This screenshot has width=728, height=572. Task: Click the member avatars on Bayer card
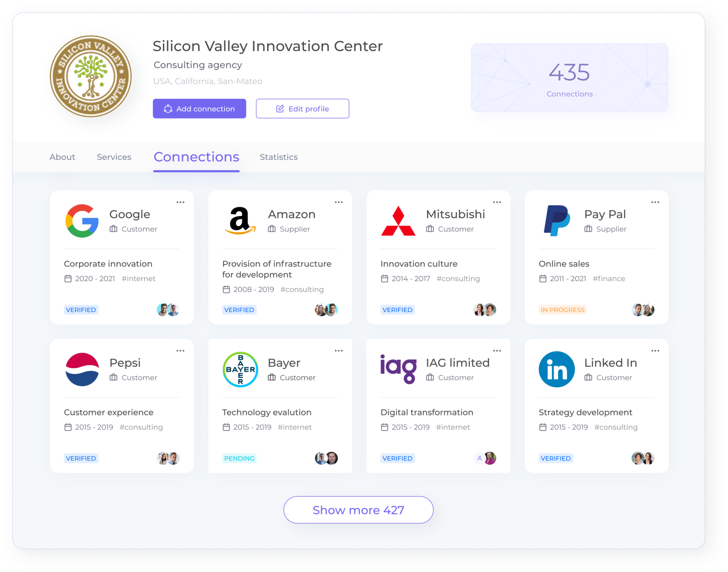pos(326,458)
